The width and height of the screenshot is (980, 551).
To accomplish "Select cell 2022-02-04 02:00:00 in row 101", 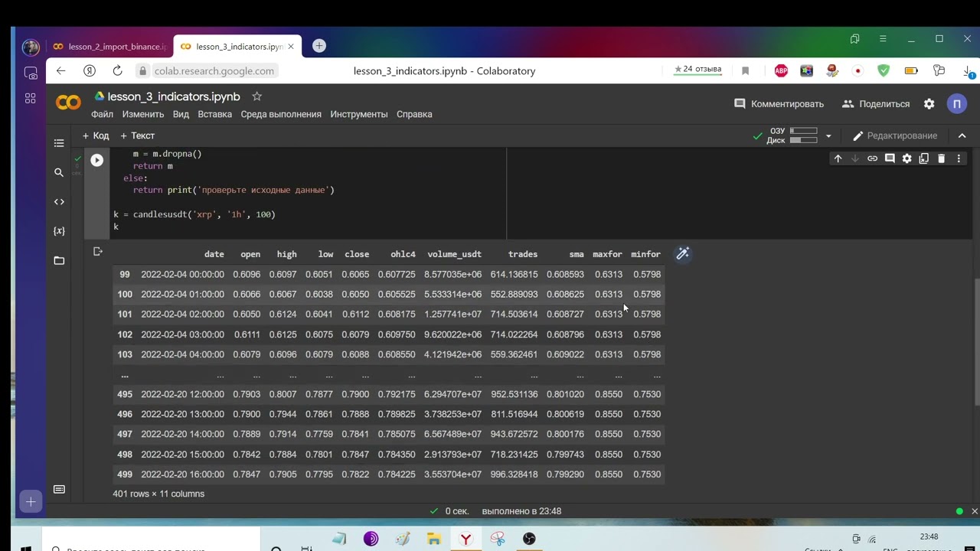I will tap(182, 315).
